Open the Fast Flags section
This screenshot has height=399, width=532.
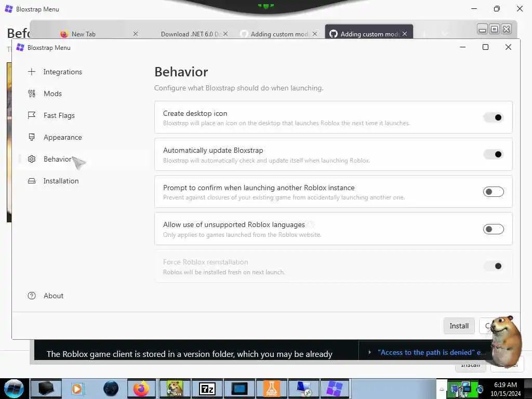pyautogui.click(x=59, y=115)
